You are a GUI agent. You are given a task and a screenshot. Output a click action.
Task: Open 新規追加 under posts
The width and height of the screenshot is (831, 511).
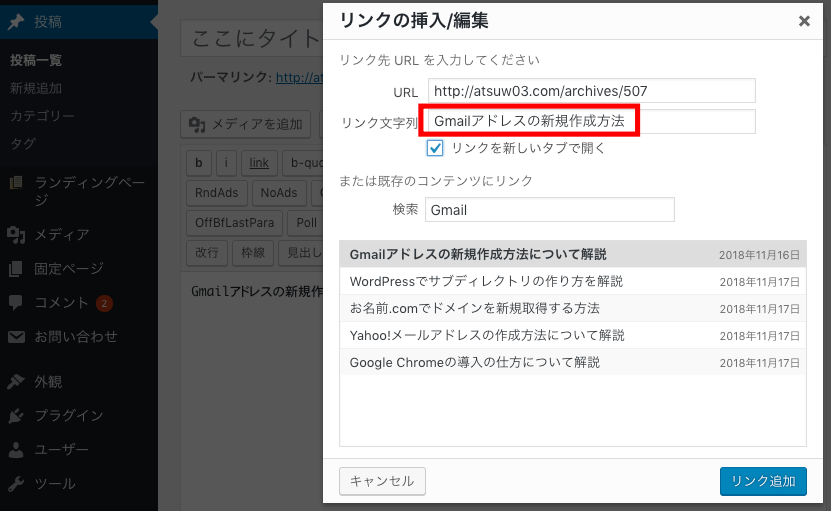coord(36,88)
